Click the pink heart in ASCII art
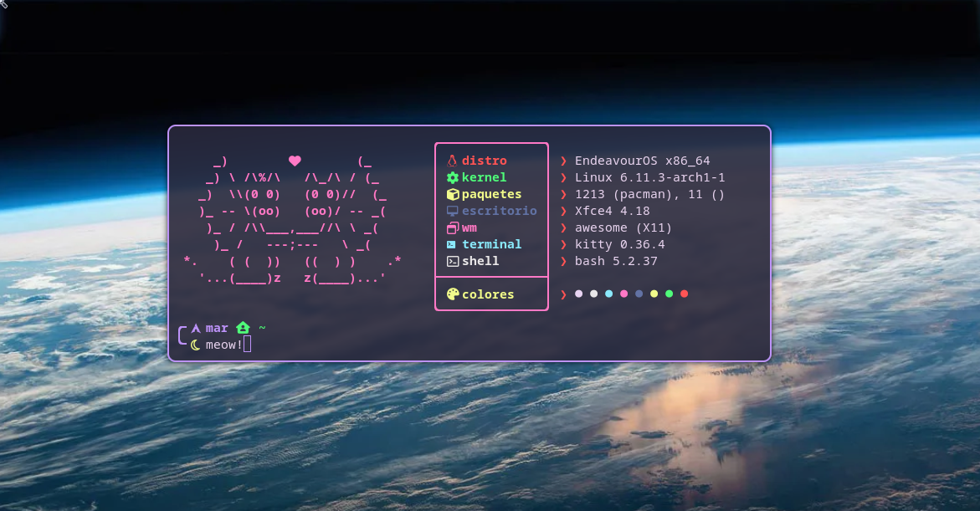Image resolution: width=980 pixels, height=511 pixels. point(295,161)
